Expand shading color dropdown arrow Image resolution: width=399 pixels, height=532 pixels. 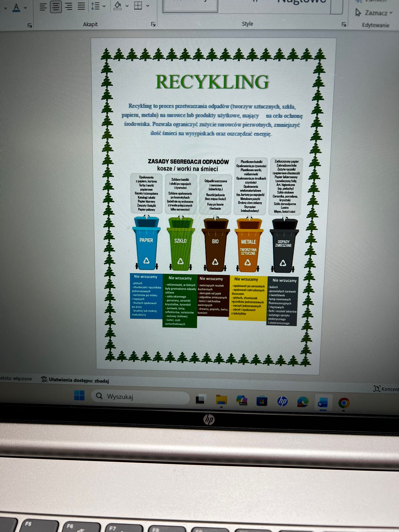(x=127, y=6)
